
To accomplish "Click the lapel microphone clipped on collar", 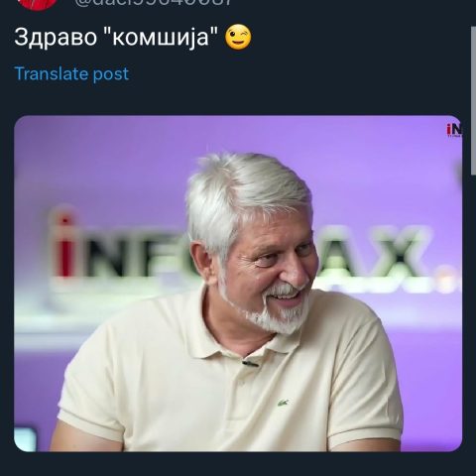I will coord(250,364).
